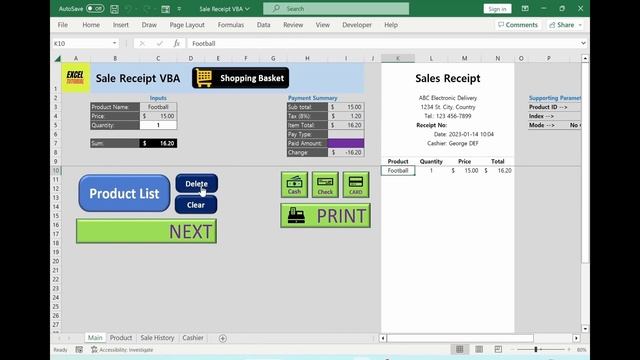
Task: Open the Data ribbon tab
Action: click(263, 25)
